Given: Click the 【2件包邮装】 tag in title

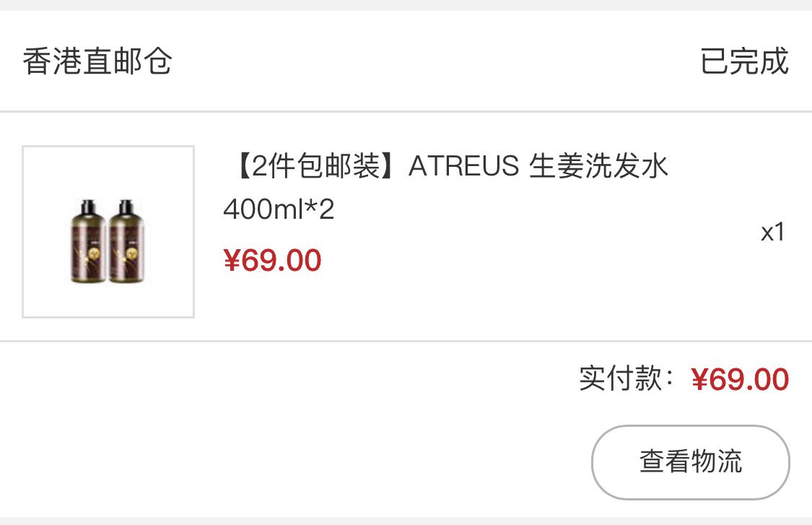Looking at the screenshot, I should pos(316,166).
